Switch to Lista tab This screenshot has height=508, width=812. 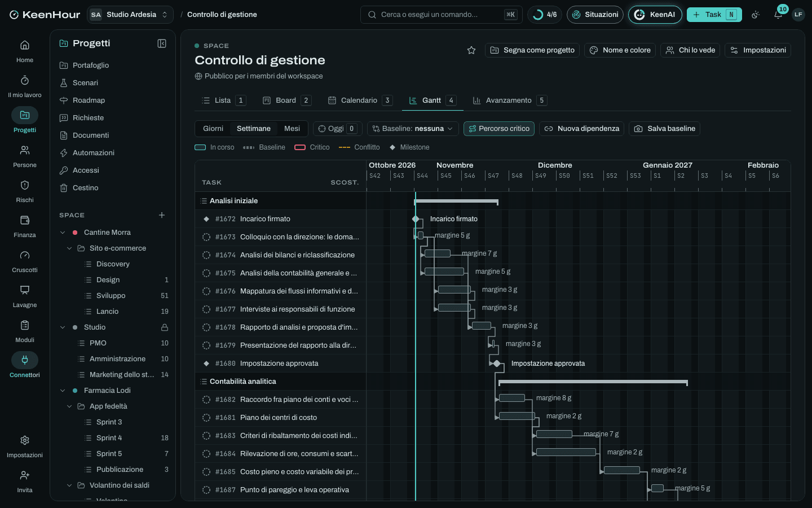(224, 100)
